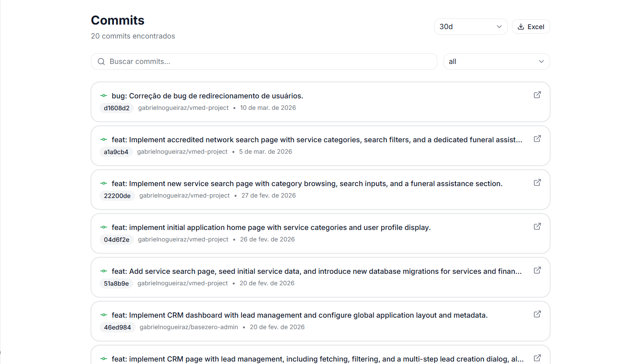Click the external link icon on commit a1a9cb4
Viewport: 637px width, 364px height.
pos(537,139)
